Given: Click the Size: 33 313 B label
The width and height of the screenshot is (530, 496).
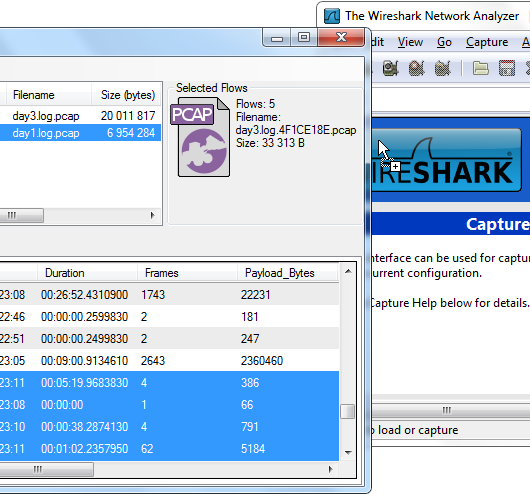Looking at the screenshot, I should coord(270,143).
